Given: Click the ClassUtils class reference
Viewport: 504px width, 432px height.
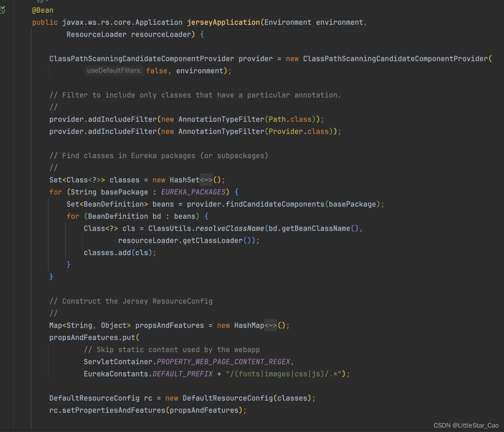Looking at the screenshot, I should (170, 229).
